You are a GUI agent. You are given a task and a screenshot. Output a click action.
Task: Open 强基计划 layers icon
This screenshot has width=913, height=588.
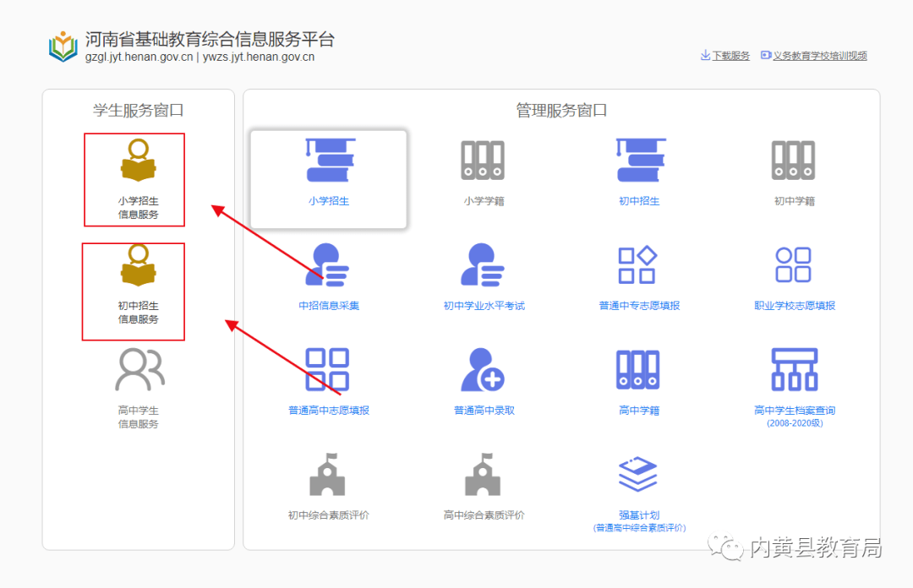637,474
